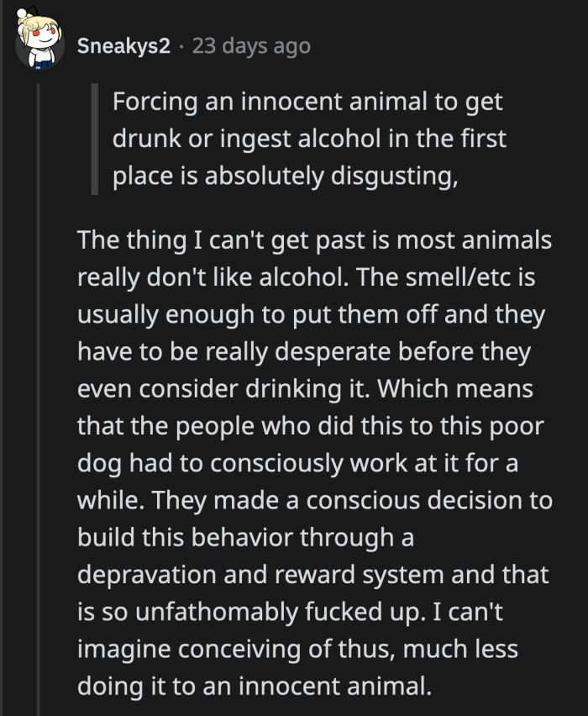This screenshot has height=716, width=588.
Task: Click the sentence starting "The thing I can't"
Action: [314, 240]
